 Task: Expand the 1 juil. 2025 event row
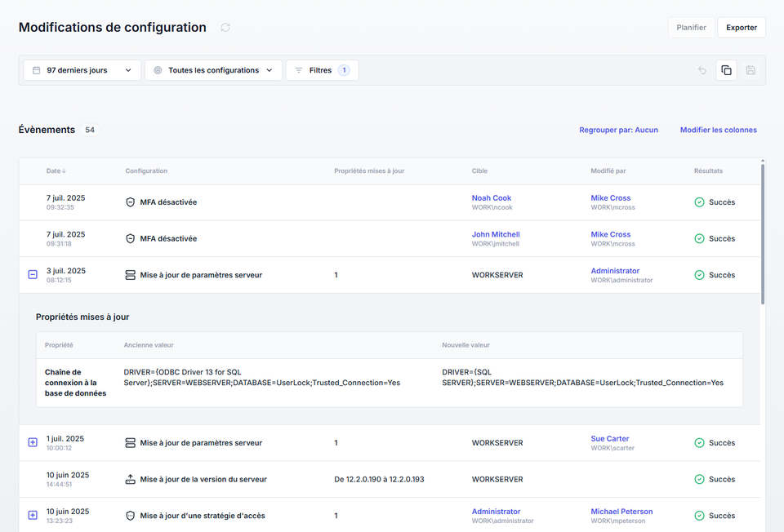tap(32, 442)
